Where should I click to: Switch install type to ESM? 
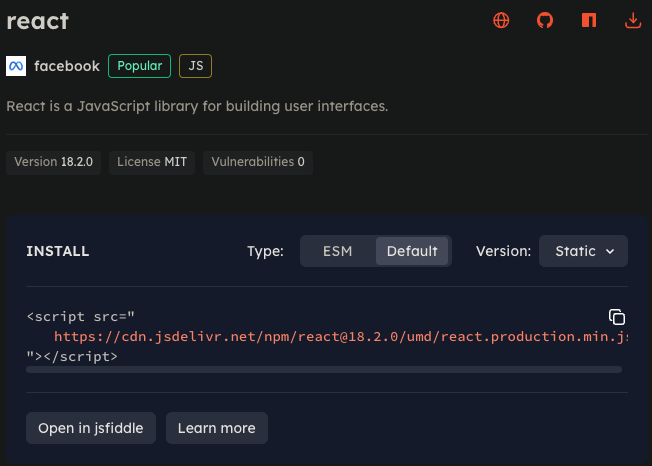tap(337, 251)
